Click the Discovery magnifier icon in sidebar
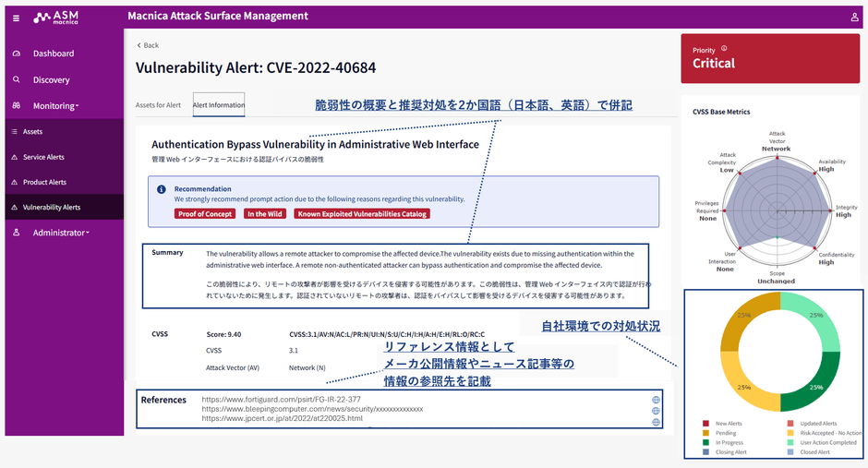868x468 pixels. click(17, 80)
